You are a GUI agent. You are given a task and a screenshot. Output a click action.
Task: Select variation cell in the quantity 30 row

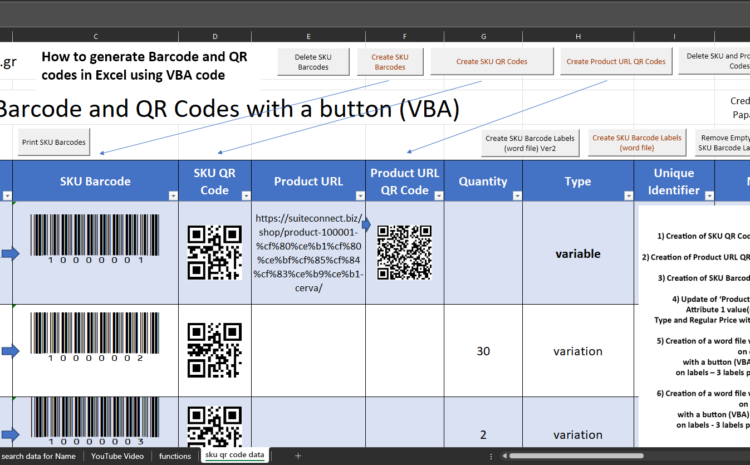click(x=578, y=351)
